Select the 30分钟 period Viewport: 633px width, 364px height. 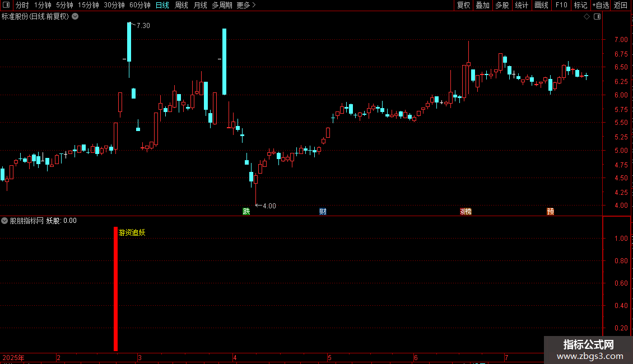114,5
